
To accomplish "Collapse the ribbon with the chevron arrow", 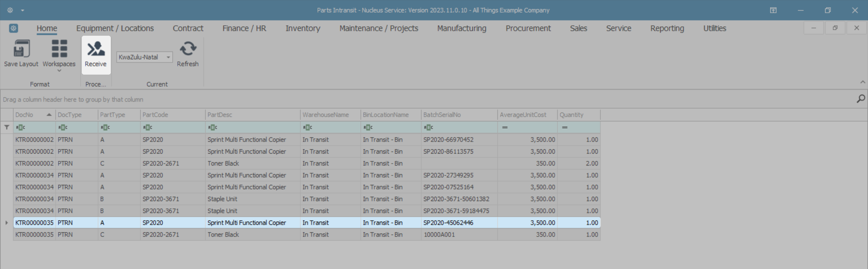I will point(863,82).
